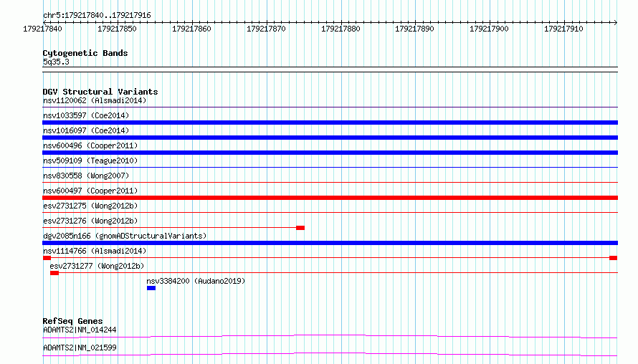Click ruler coordinate 179217850

point(117,29)
